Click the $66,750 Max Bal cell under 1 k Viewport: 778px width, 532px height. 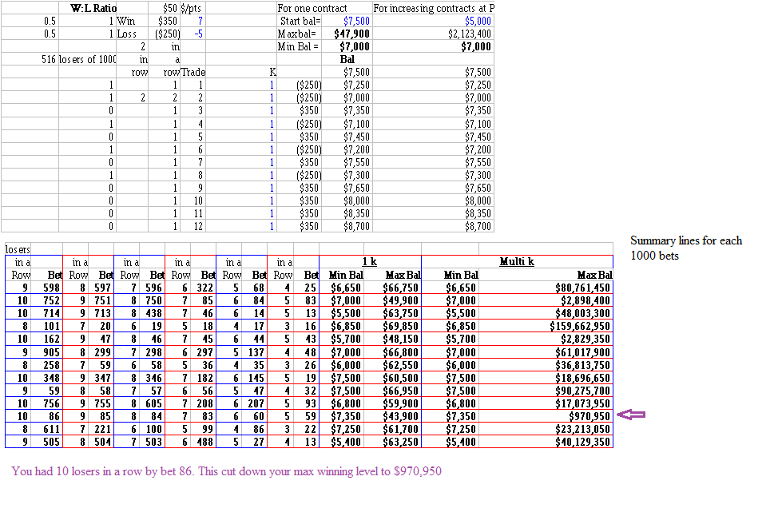click(x=393, y=288)
